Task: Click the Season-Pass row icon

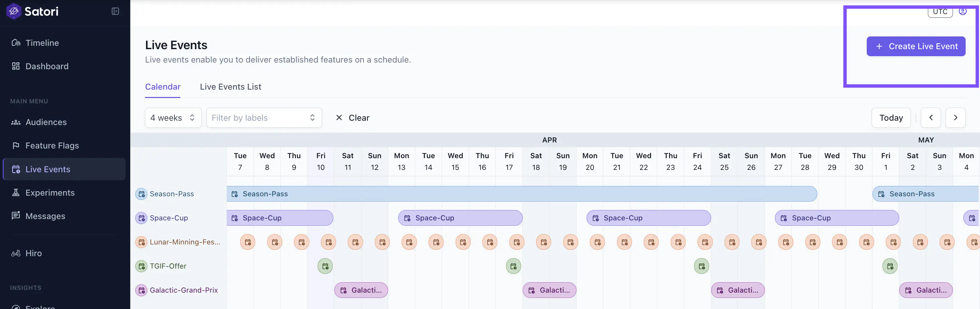Action: click(142, 194)
